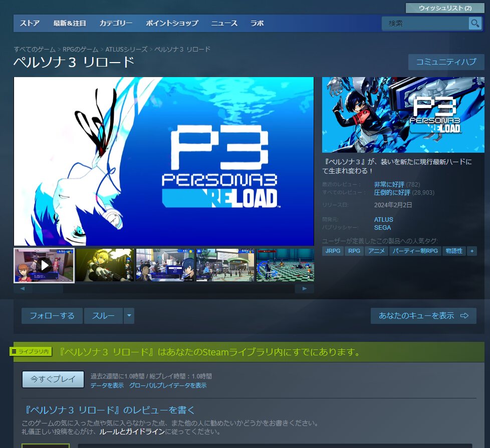Click the search magnifier icon
The image size is (490, 448).
pyautogui.click(x=475, y=24)
